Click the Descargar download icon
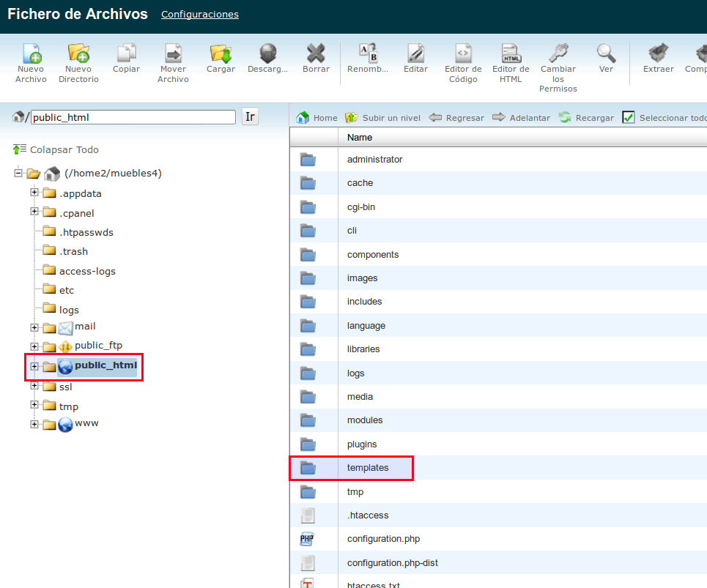Image resolution: width=707 pixels, height=588 pixels. 268,53
